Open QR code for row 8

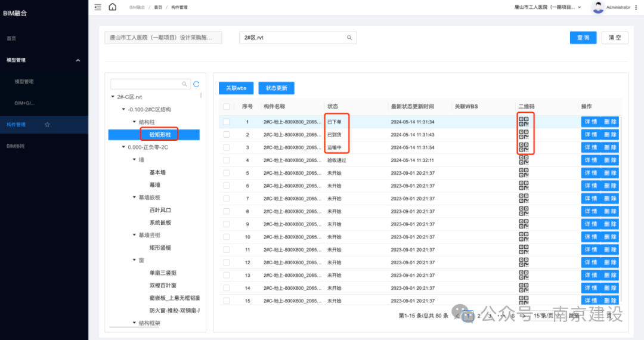(524, 211)
